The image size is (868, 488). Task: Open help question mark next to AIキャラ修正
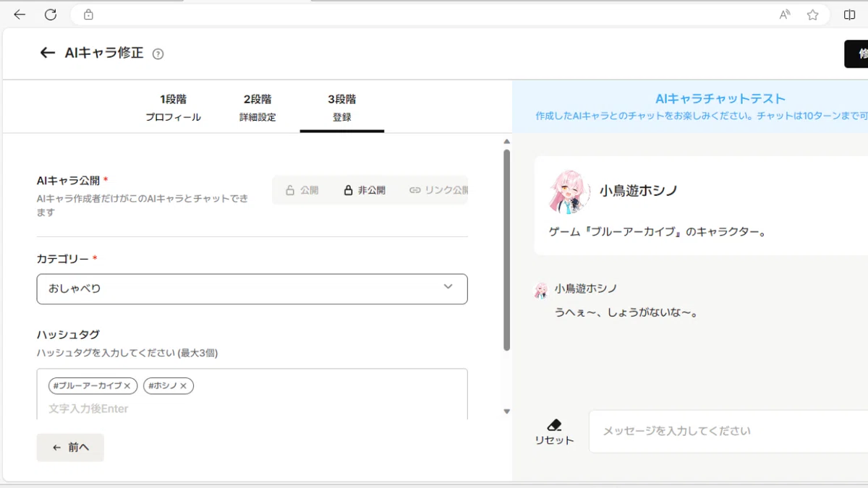pyautogui.click(x=158, y=54)
